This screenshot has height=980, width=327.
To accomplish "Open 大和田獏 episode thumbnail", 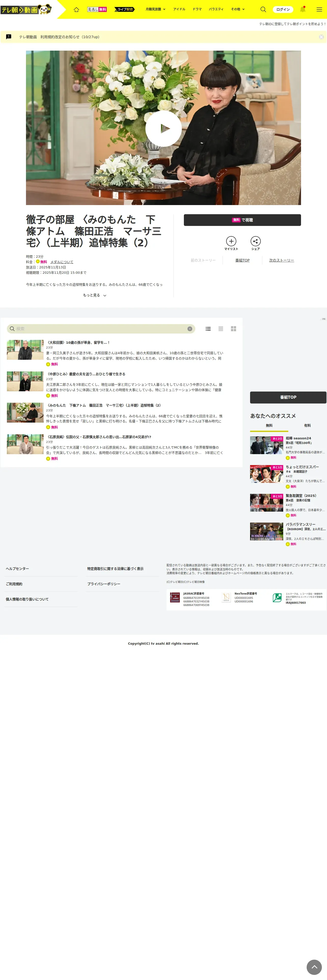I will pos(25,350).
